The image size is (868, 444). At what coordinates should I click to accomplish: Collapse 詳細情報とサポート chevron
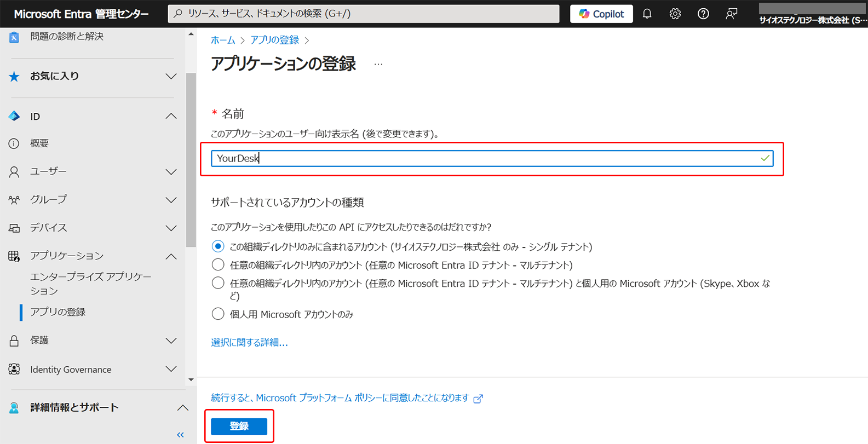(182, 407)
